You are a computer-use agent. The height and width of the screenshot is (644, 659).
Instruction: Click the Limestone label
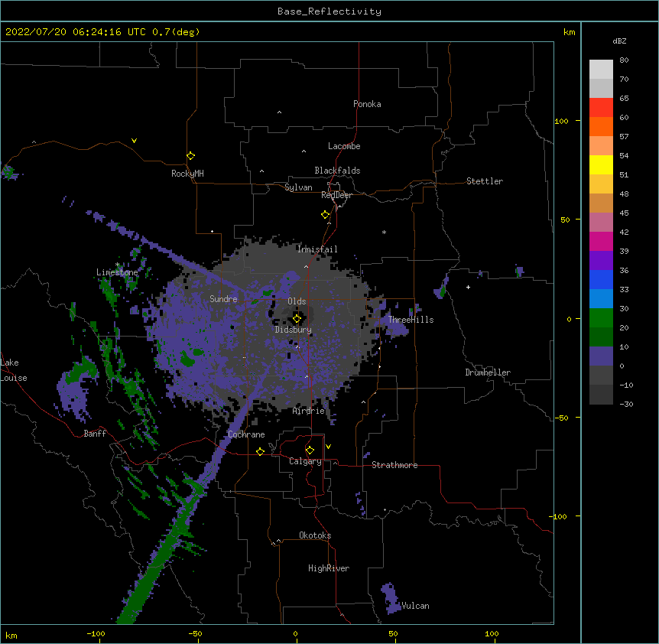pyautogui.click(x=117, y=272)
